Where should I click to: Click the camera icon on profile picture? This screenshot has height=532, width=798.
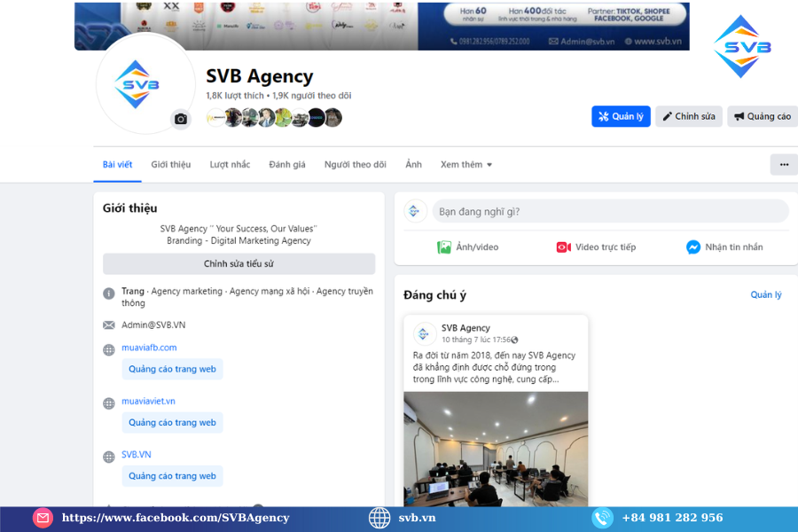181,119
